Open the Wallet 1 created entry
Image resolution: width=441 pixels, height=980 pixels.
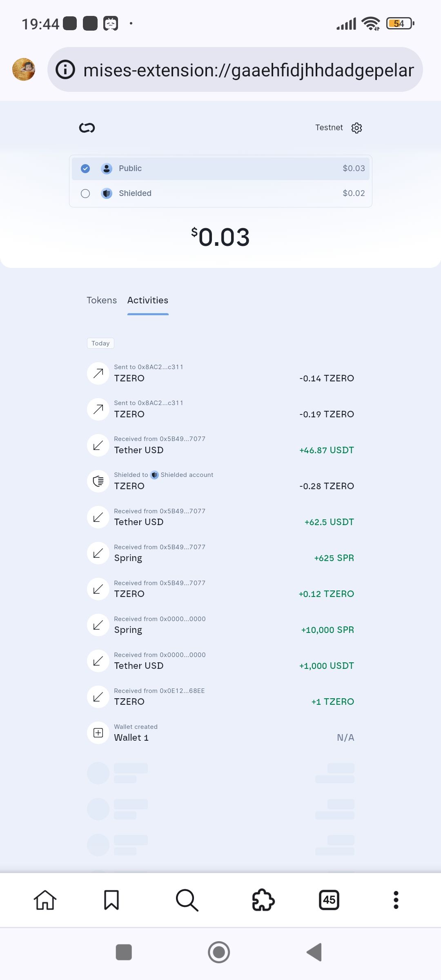pyautogui.click(x=220, y=733)
